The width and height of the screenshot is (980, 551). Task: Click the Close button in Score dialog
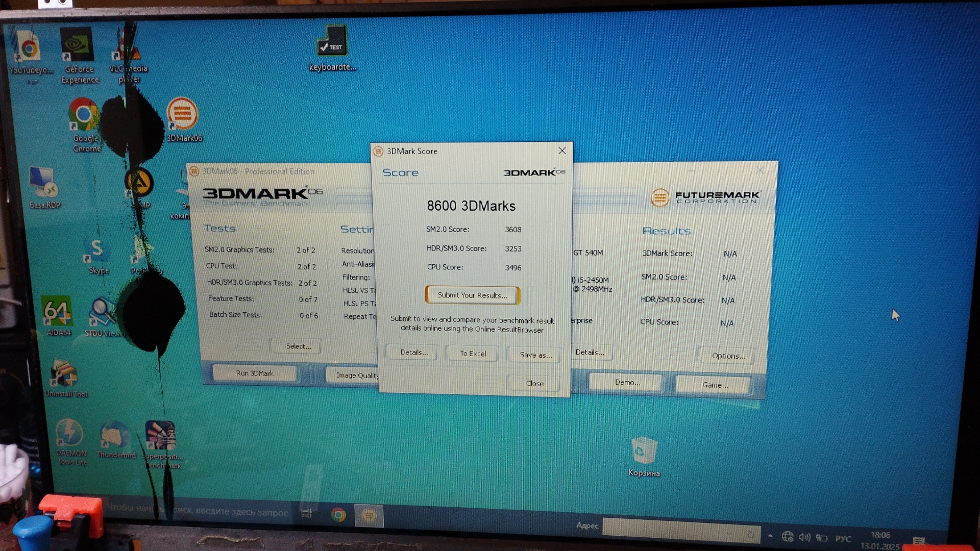[x=534, y=383]
